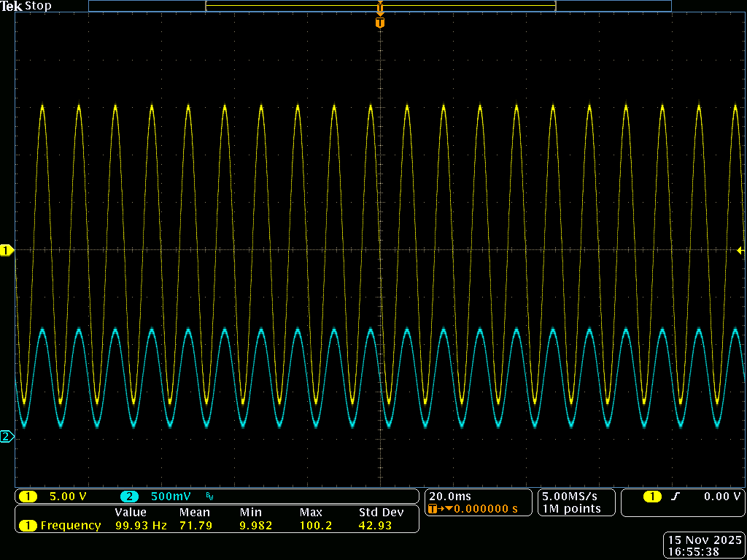Click the Tek logo
Image resolution: width=747 pixels, height=560 pixels.
(x=12, y=6)
